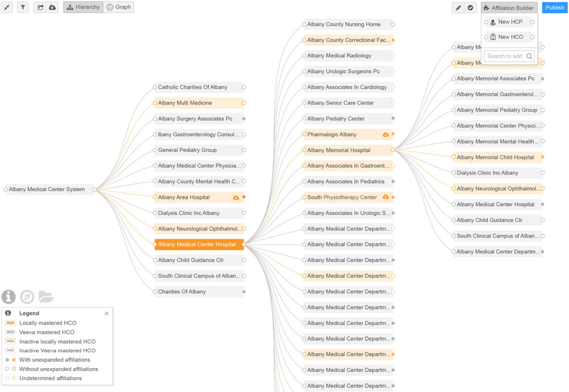Select the Albany Medical Center System node

(x=50, y=189)
